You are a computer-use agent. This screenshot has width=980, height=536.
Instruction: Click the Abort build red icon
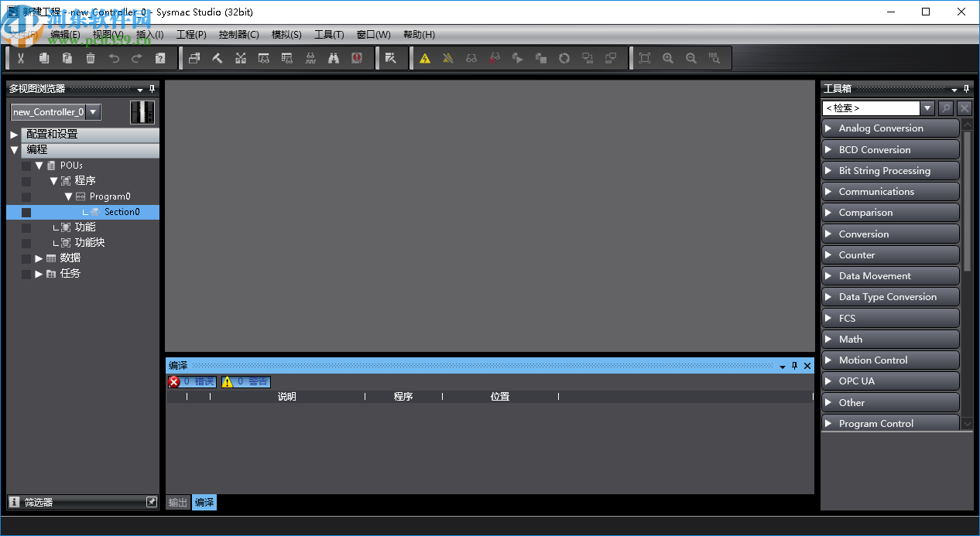coord(357,58)
